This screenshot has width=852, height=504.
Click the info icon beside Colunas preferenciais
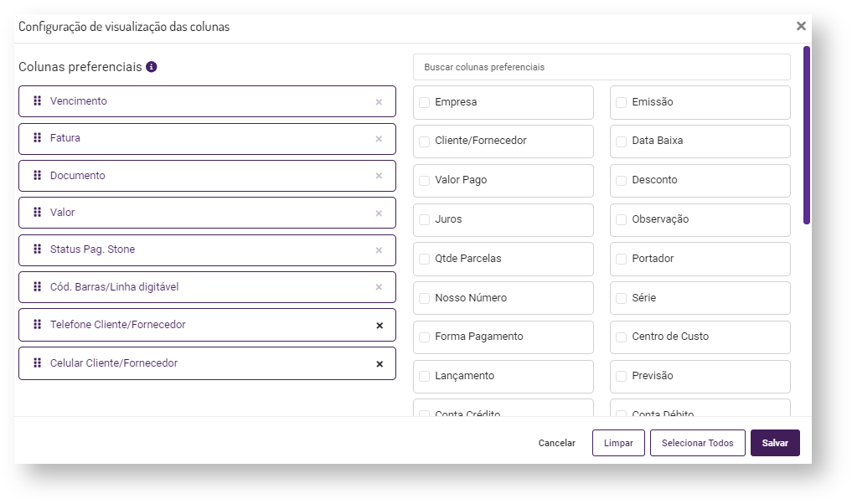coord(152,67)
